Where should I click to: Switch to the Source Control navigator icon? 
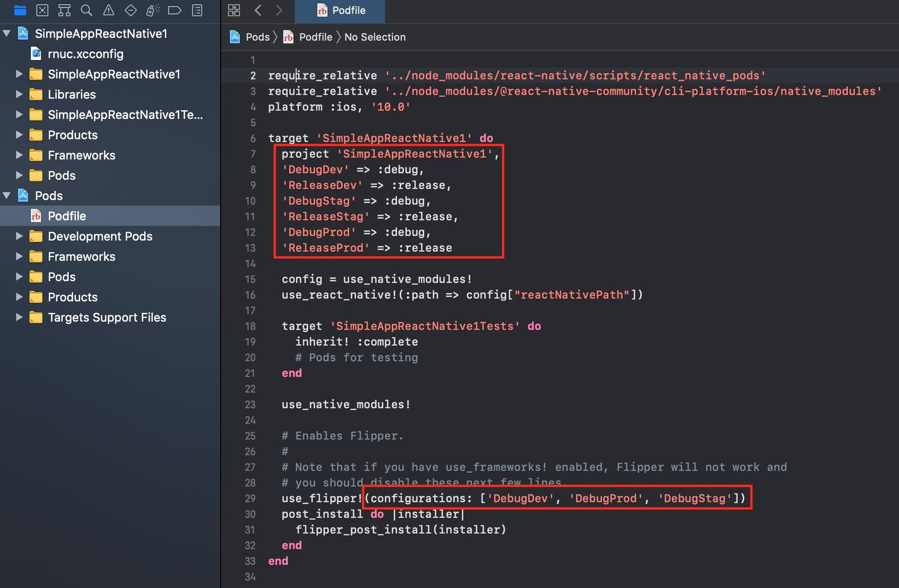(42, 10)
